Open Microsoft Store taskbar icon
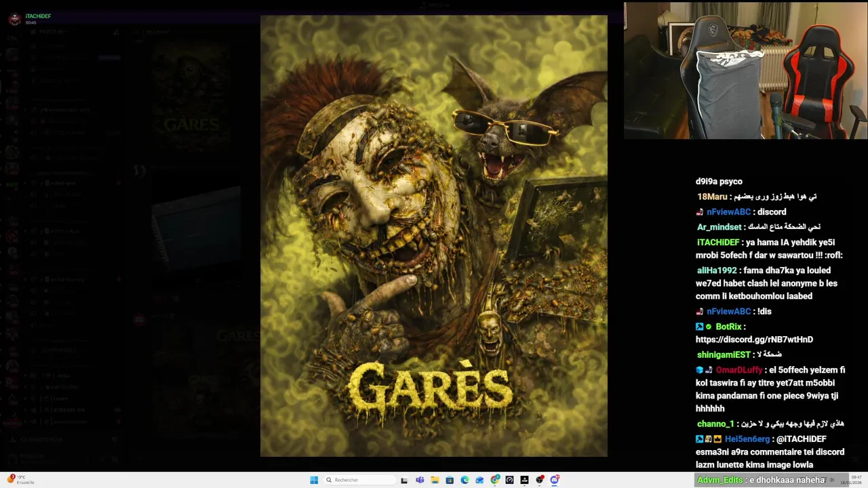The width and height of the screenshot is (868, 488). 450,480
